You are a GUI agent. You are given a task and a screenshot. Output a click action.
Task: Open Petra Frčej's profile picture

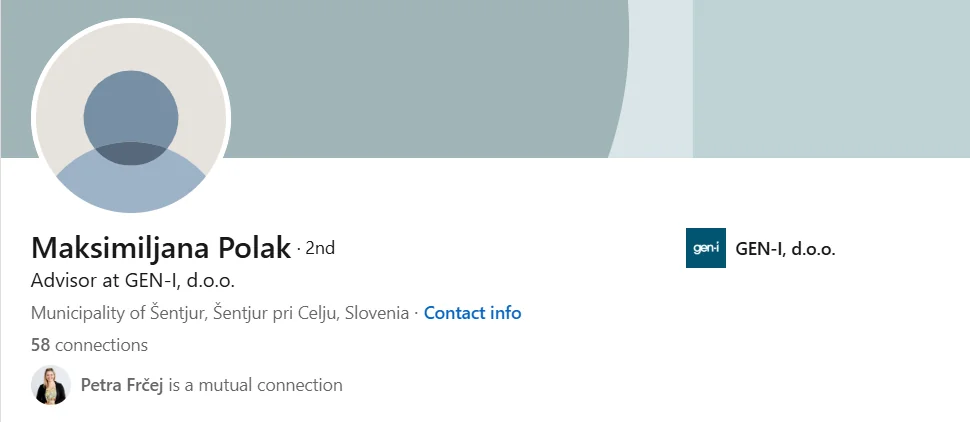(51, 385)
